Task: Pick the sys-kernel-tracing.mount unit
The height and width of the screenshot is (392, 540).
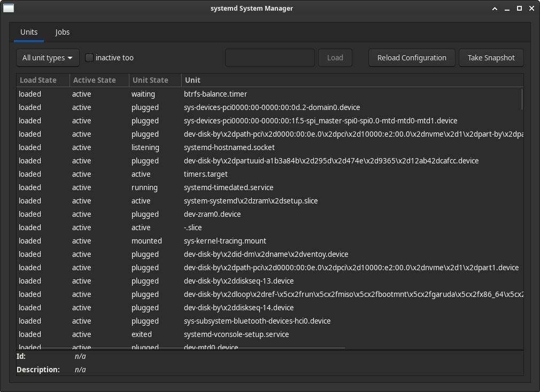Action: (x=225, y=241)
